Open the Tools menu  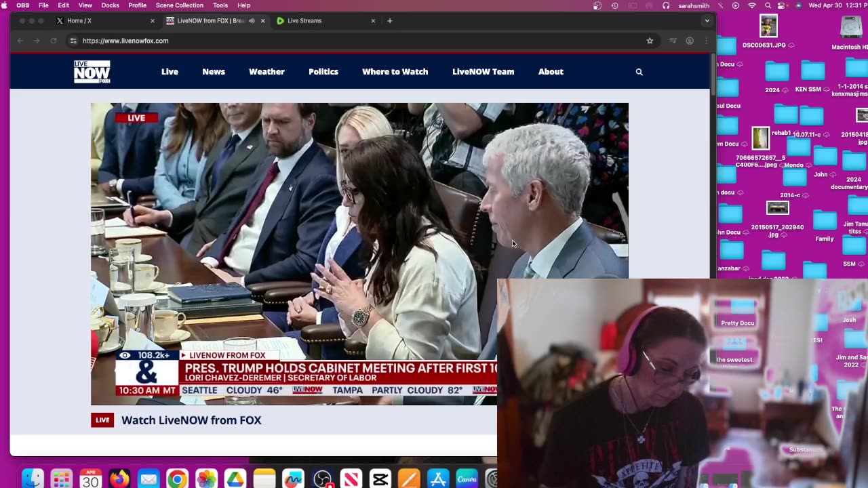tap(220, 5)
